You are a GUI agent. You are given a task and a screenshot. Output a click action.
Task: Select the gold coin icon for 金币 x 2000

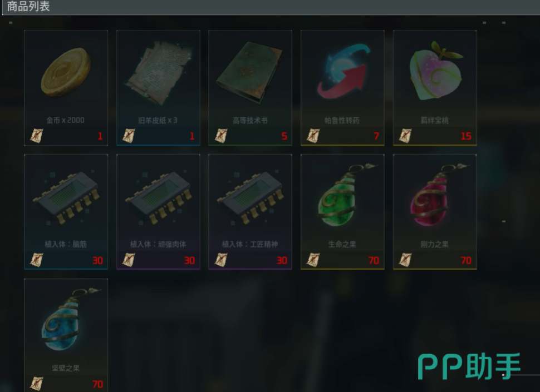[66, 72]
